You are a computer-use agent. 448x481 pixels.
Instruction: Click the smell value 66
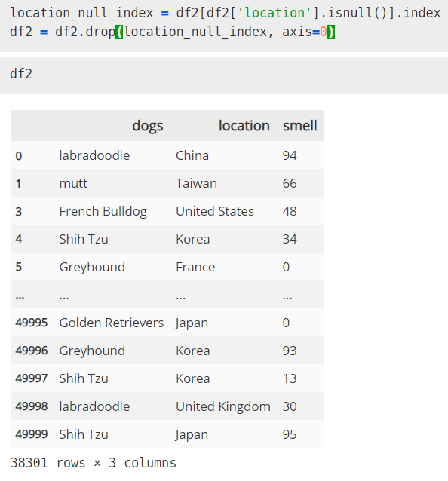(290, 183)
